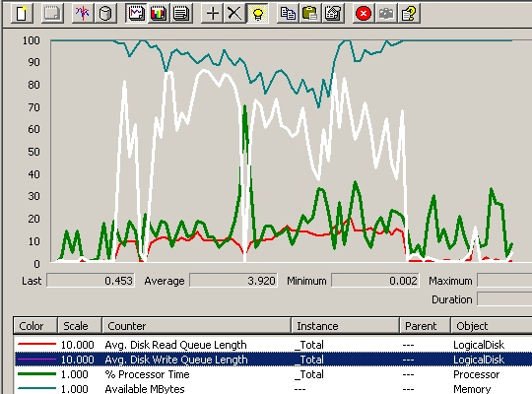Click the Paste Counter List icon
The width and height of the screenshot is (532, 394).
pos(310,14)
